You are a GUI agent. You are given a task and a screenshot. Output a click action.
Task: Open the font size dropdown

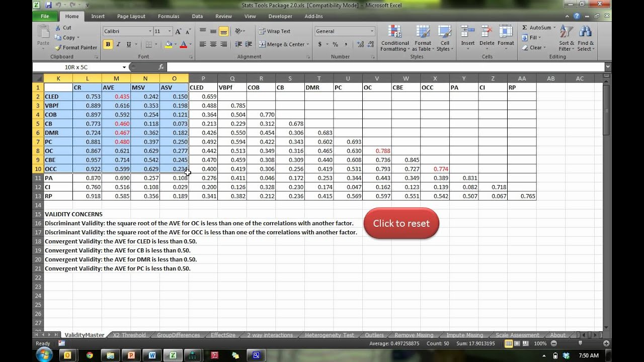pos(170,31)
